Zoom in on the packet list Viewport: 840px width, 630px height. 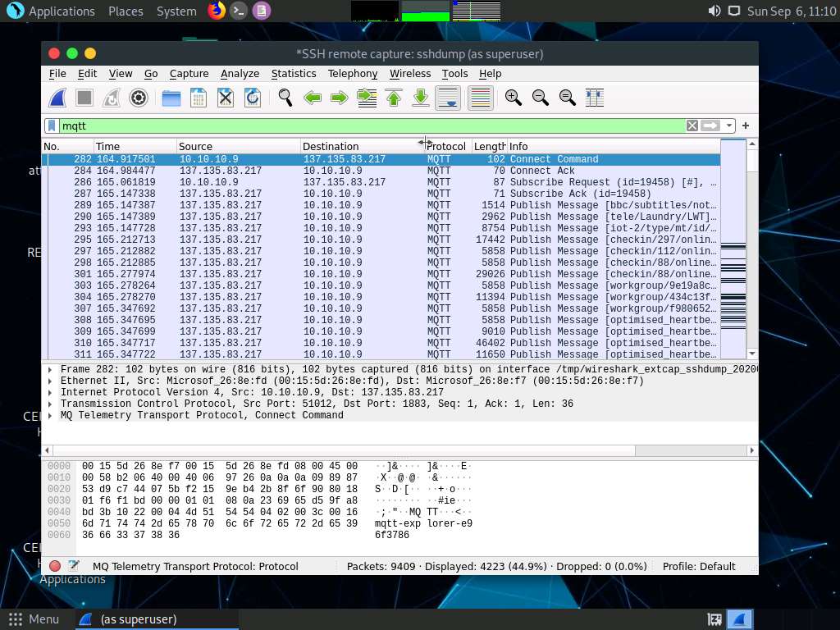[513, 98]
